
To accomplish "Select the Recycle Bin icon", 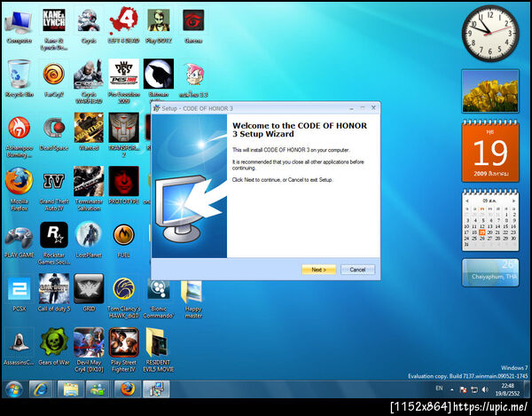I will (20, 79).
